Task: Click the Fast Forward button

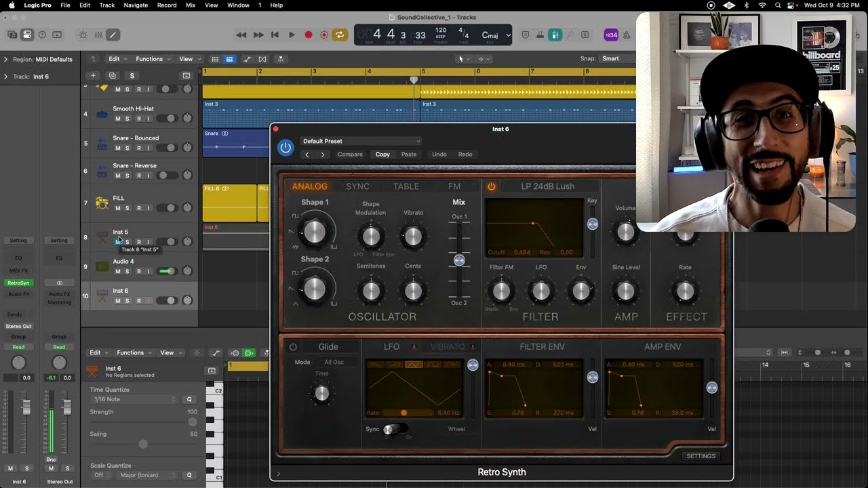Action: point(258,35)
